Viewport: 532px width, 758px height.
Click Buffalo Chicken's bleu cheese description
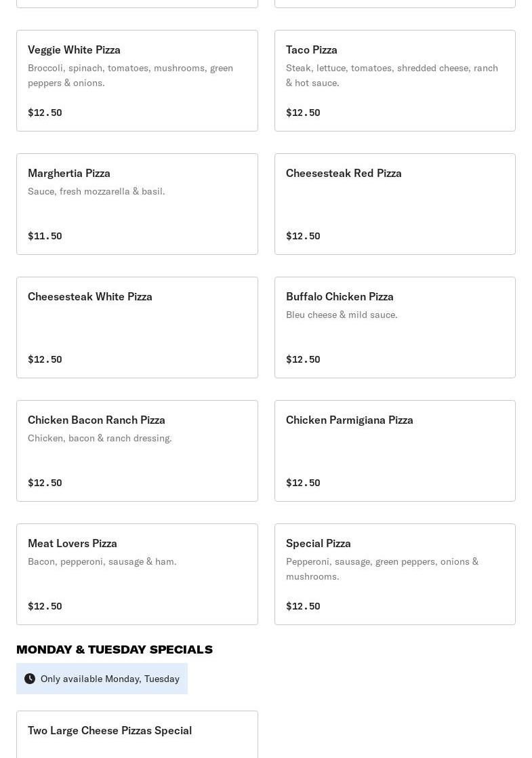pyautogui.click(x=342, y=315)
